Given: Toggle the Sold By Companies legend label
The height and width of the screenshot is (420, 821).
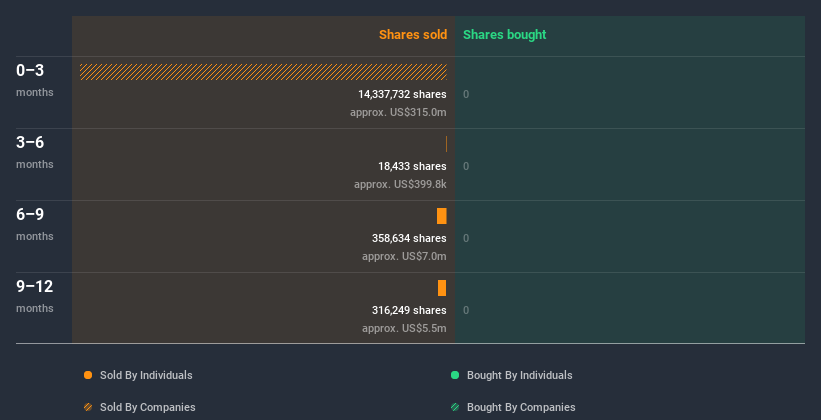Looking at the screenshot, I should 147,407.
